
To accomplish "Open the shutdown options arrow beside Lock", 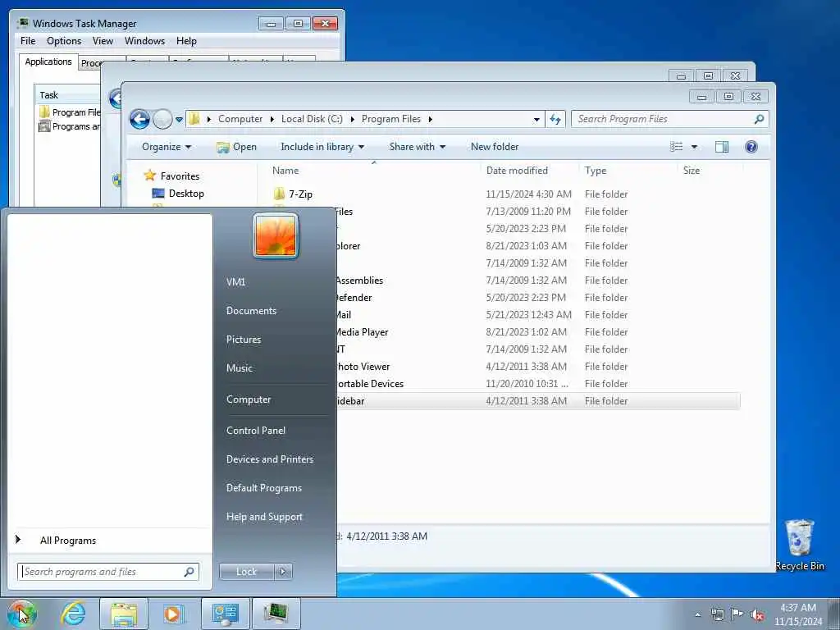I will [x=283, y=572].
